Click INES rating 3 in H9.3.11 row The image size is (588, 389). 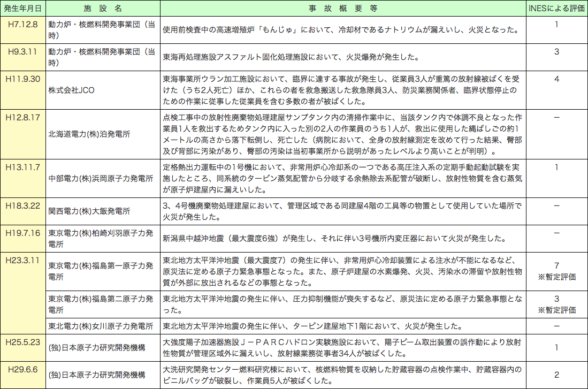point(556,52)
